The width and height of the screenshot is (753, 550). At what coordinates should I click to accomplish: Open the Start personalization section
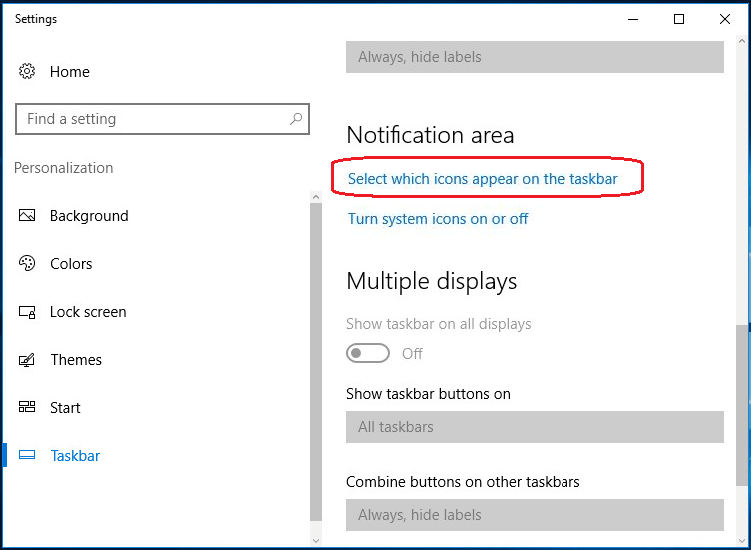click(65, 408)
